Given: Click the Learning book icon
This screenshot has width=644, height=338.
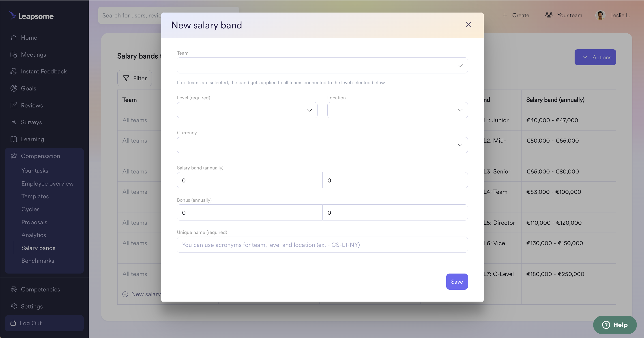Looking at the screenshot, I should [14, 139].
